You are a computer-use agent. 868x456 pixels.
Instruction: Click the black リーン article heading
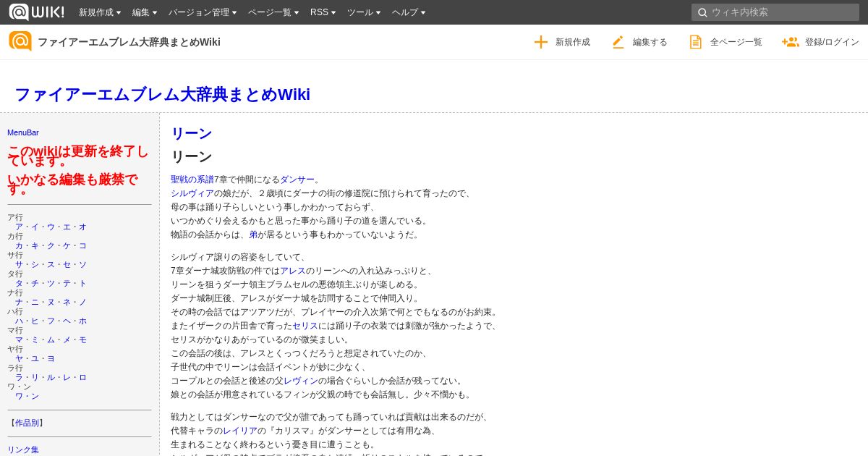[191, 156]
